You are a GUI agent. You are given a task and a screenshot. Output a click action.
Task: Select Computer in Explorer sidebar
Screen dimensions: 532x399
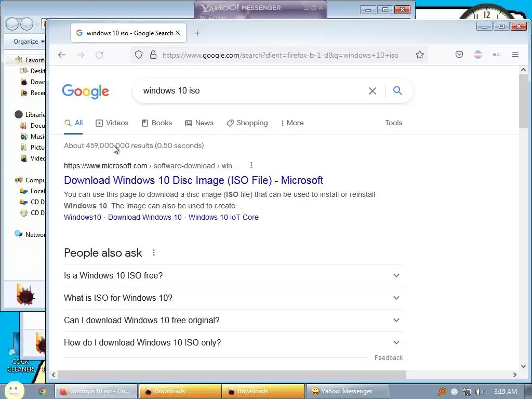pyautogui.click(x=30, y=180)
